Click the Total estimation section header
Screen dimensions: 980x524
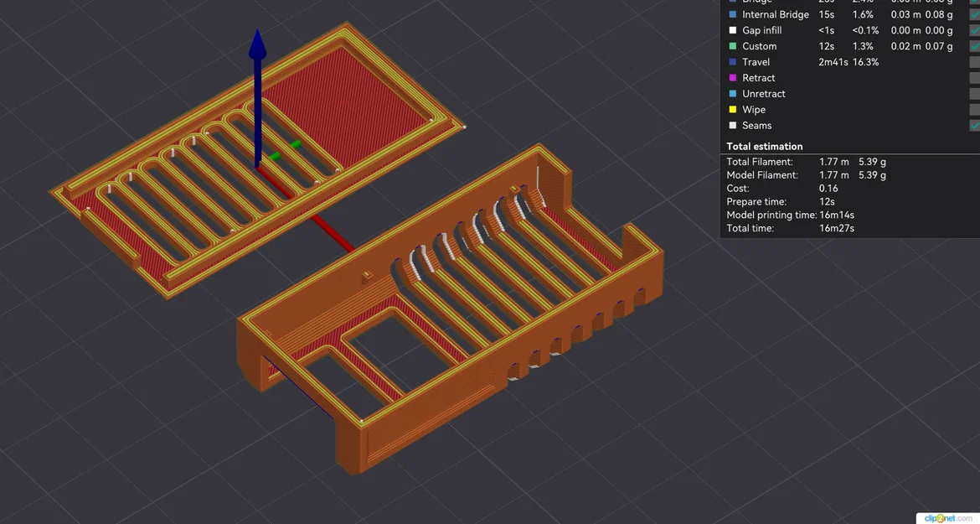[x=765, y=147]
